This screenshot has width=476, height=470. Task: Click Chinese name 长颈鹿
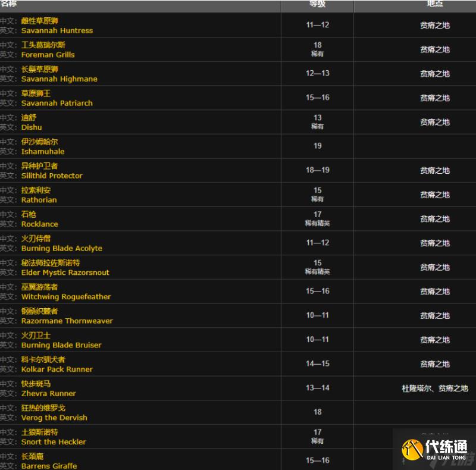(32, 456)
